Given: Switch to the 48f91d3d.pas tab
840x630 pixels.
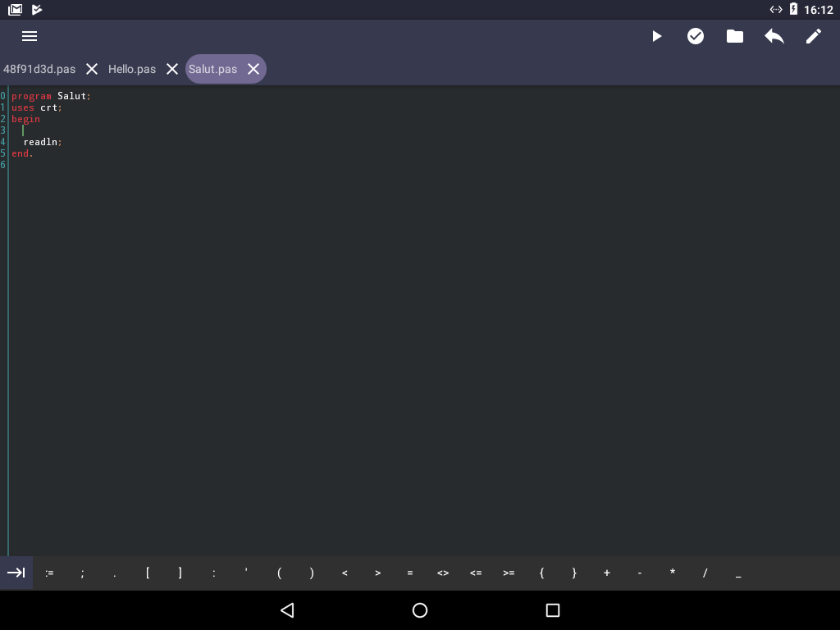Looking at the screenshot, I should tap(39, 69).
